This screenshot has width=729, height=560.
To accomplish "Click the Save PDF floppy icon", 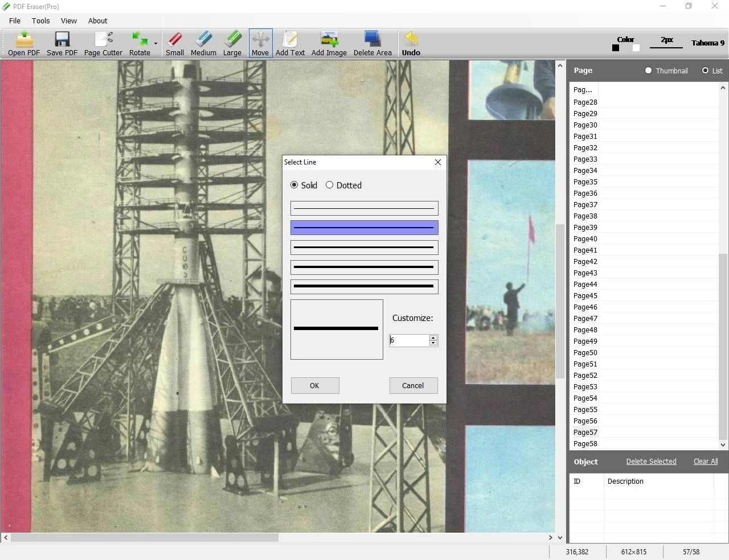I will tap(62, 43).
